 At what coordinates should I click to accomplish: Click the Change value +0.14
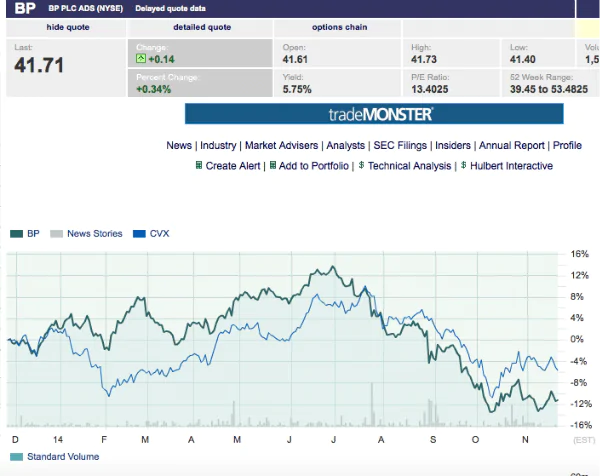click(x=161, y=59)
